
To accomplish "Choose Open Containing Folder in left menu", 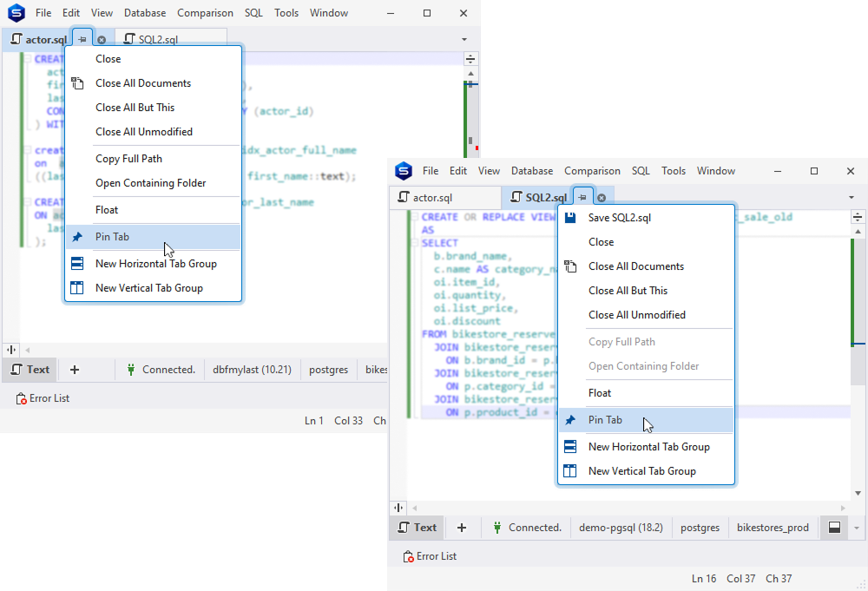I will (x=154, y=183).
